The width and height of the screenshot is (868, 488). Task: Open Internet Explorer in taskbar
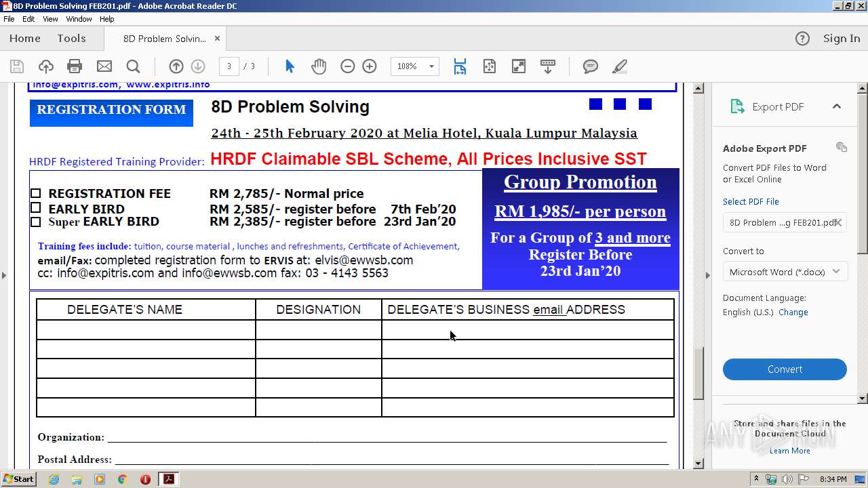tap(54, 479)
